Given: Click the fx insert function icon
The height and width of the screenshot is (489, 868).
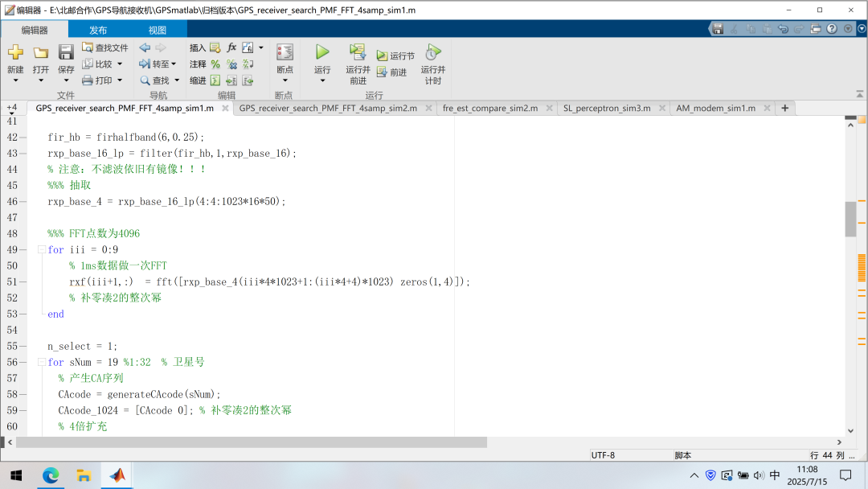Looking at the screenshot, I should pyautogui.click(x=231, y=47).
